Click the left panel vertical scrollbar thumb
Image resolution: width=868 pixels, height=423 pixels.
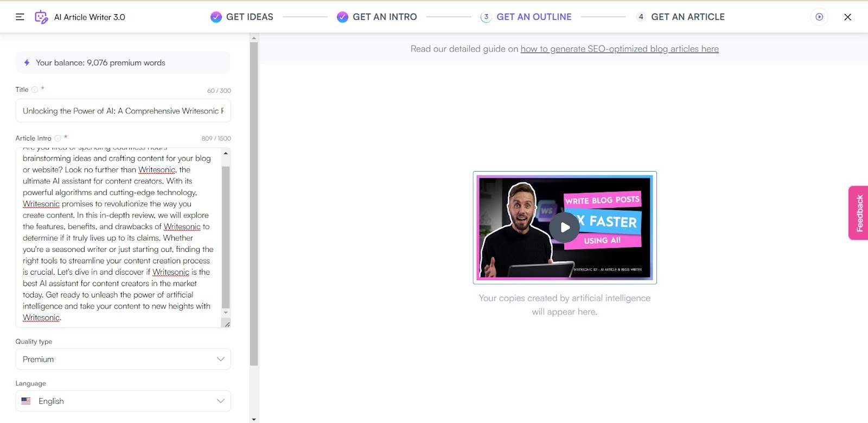coord(254,204)
